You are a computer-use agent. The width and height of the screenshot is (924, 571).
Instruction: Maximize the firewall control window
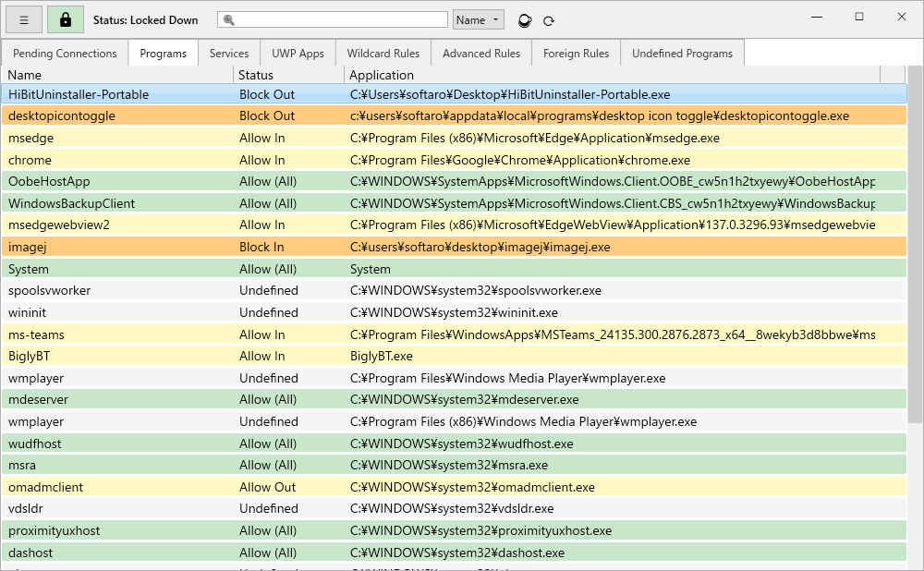coord(859,17)
